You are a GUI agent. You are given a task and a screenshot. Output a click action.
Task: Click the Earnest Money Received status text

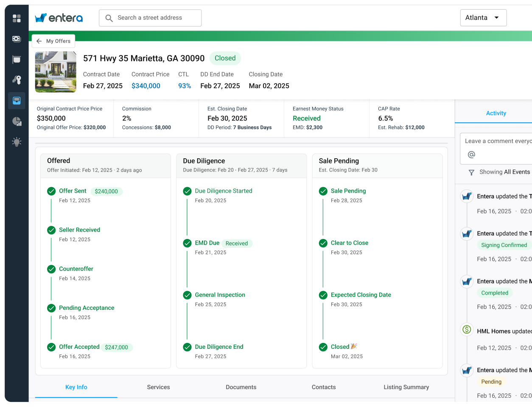click(x=307, y=118)
